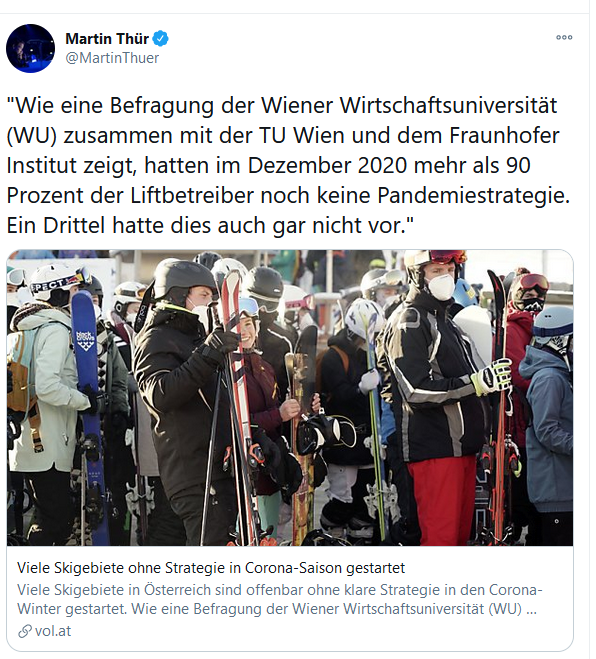
Task: Click the quoted tweet body text
Action: point(288,165)
